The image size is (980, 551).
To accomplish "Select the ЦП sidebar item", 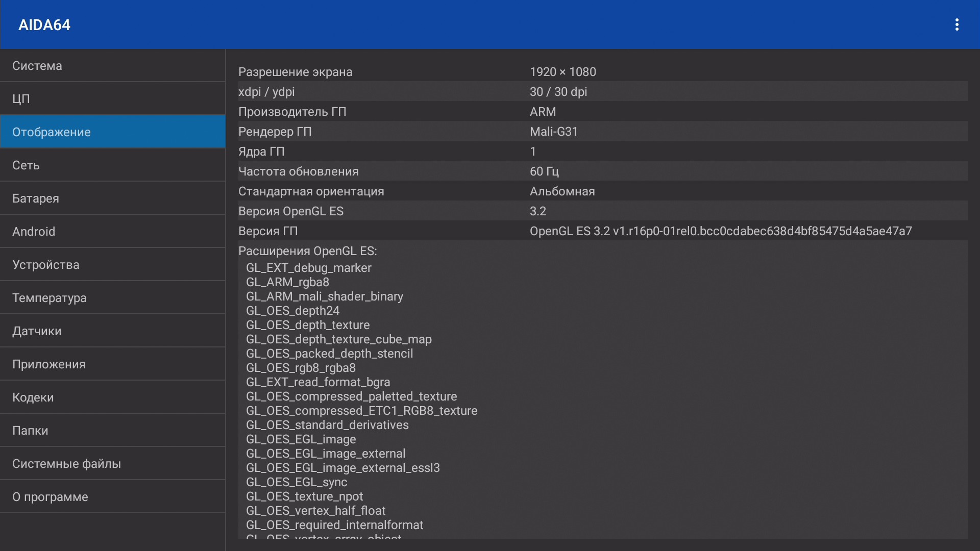I will (112, 98).
